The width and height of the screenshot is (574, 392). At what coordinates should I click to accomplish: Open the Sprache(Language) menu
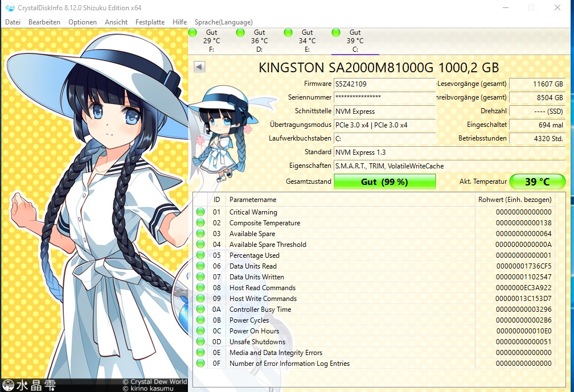(224, 22)
